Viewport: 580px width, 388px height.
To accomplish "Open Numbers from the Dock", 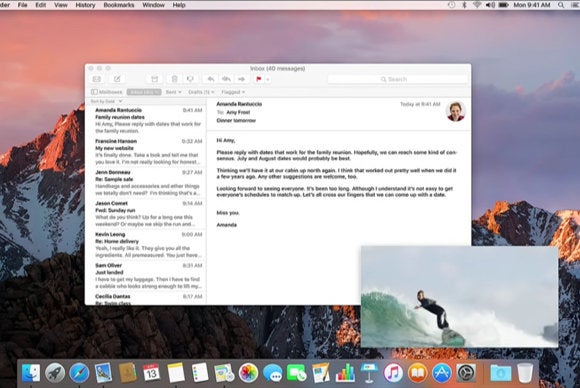I will pyautogui.click(x=345, y=372).
